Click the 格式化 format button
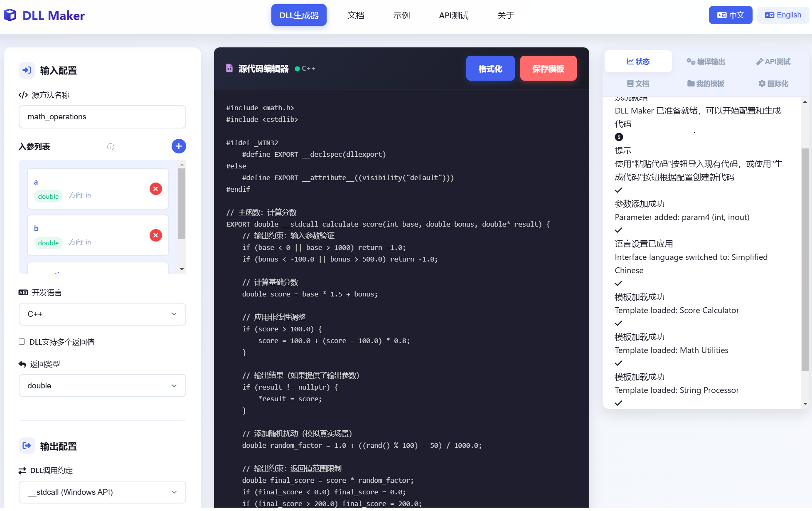The width and height of the screenshot is (812, 511). pyautogui.click(x=490, y=69)
